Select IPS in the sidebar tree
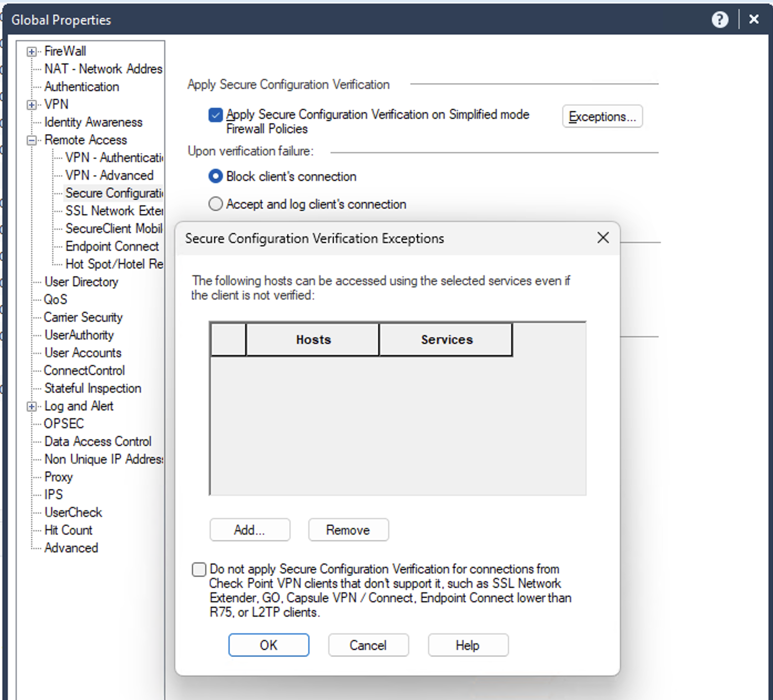The image size is (773, 700). (54, 494)
